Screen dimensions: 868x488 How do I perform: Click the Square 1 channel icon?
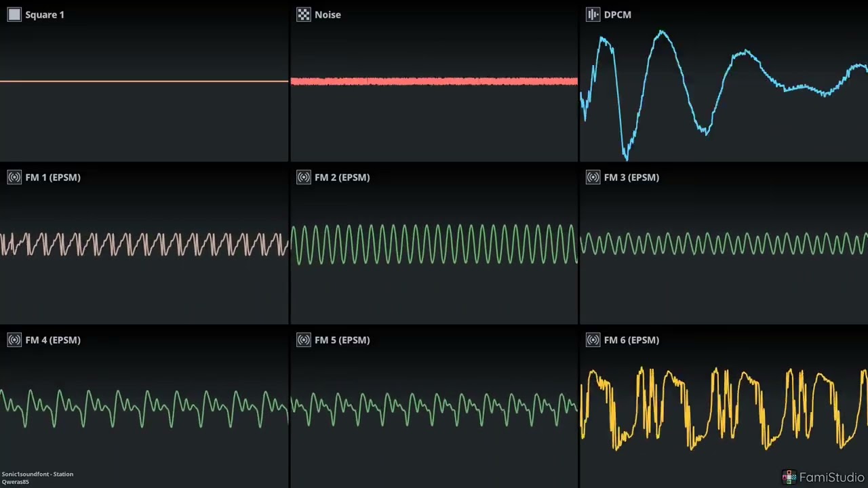pos(14,14)
